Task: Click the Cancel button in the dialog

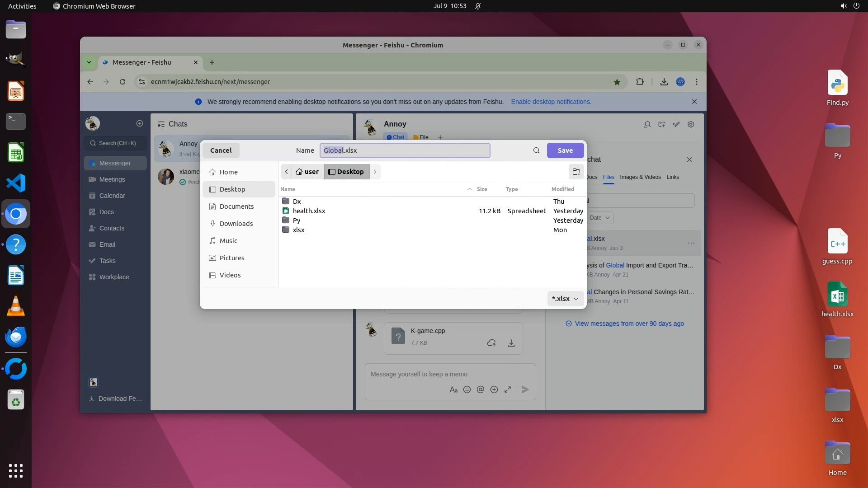Action: click(221, 150)
